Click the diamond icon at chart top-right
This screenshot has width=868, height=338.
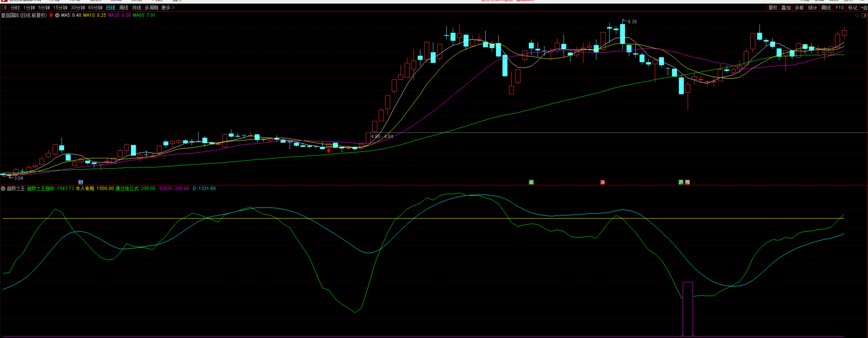tap(857, 16)
